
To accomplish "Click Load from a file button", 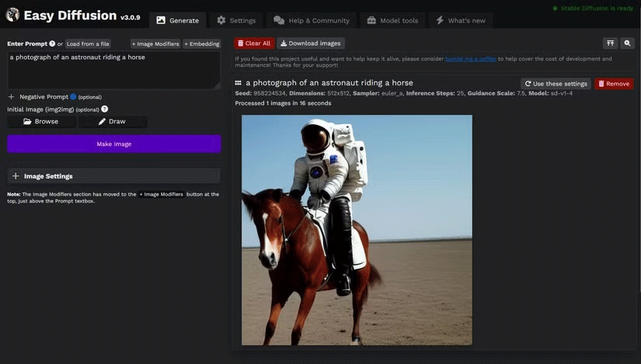I will [x=88, y=43].
